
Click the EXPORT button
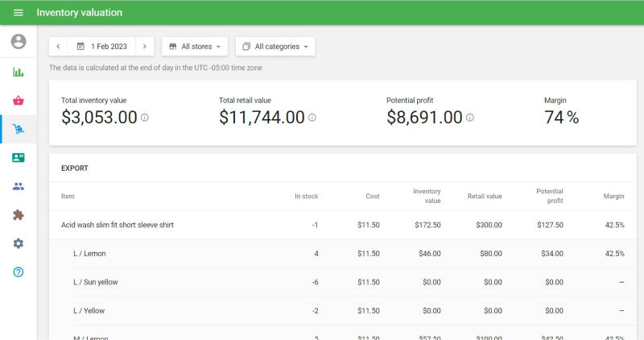[75, 168]
